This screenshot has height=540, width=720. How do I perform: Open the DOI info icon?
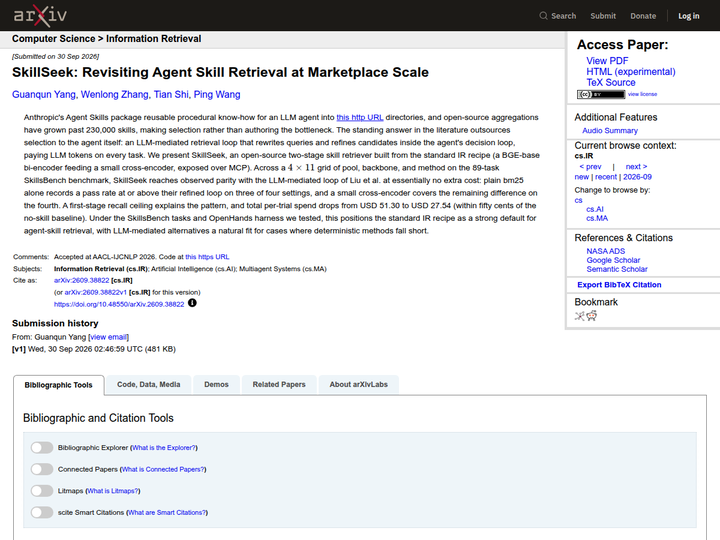click(192, 303)
